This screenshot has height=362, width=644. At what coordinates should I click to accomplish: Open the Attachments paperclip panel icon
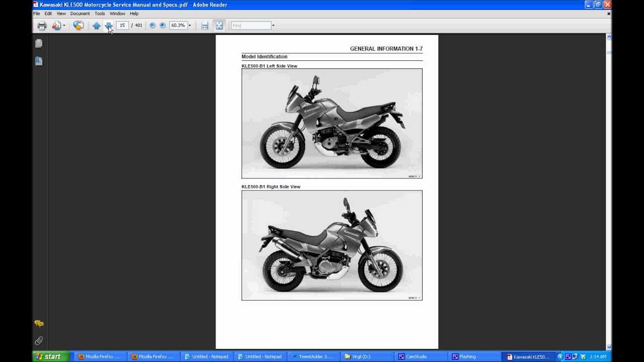tap(39, 341)
